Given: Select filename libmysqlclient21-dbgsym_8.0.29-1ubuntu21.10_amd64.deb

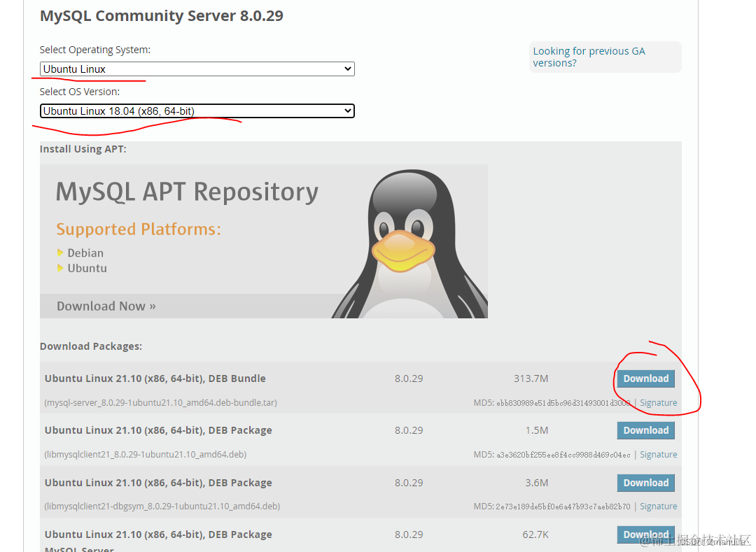Looking at the screenshot, I should pos(162,507).
